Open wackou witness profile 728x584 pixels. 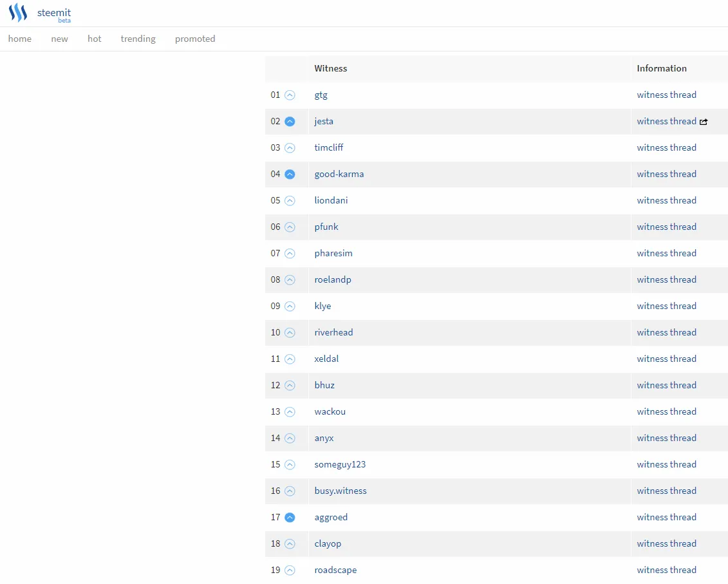(330, 411)
